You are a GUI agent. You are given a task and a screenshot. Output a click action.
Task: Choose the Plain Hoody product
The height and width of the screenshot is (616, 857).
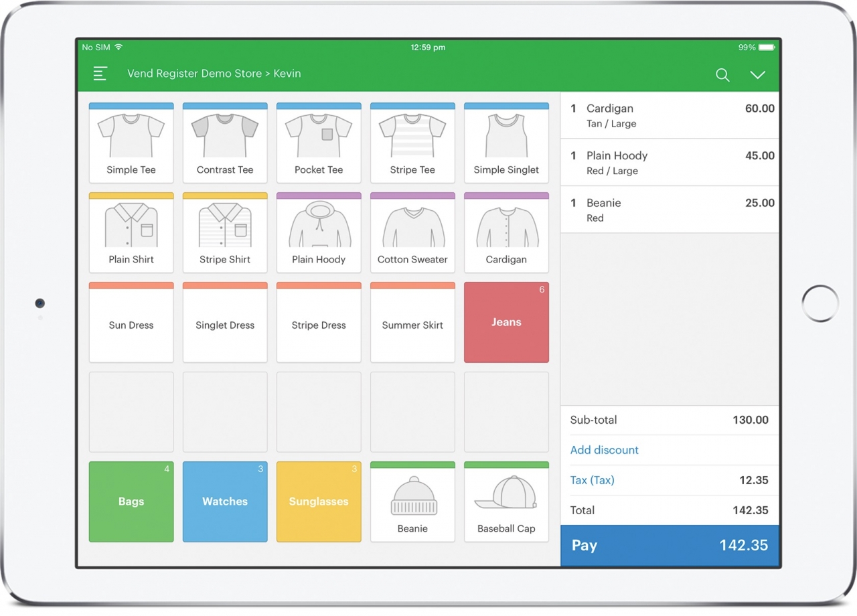pyautogui.click(x=319, y=233)
